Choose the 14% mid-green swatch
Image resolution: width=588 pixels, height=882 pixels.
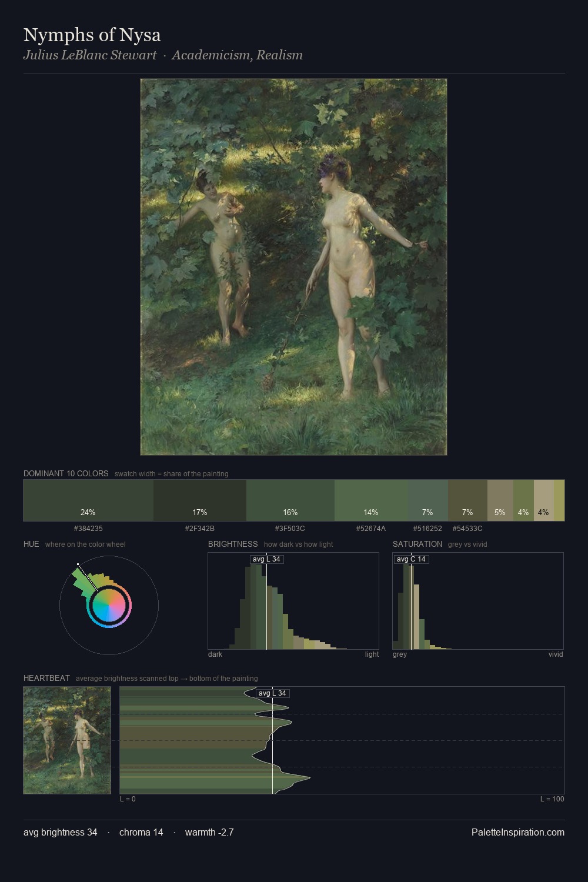click(371, 500)
